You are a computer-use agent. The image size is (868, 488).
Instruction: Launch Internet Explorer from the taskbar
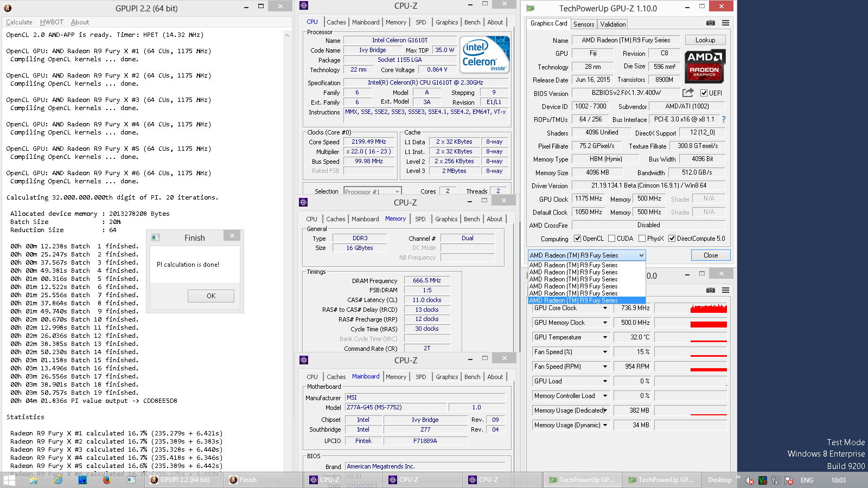pyautogui.click(x=58, y=480)
